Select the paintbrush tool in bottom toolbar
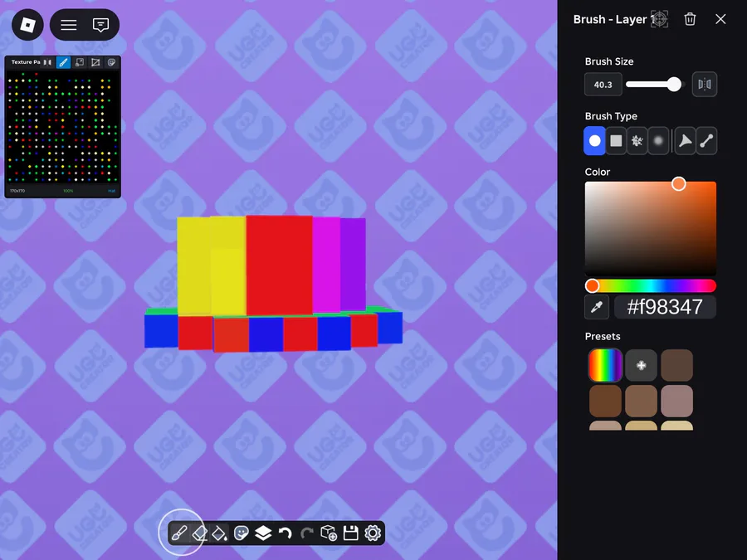The height and width of the screenshot is (560, 747). 179,533
